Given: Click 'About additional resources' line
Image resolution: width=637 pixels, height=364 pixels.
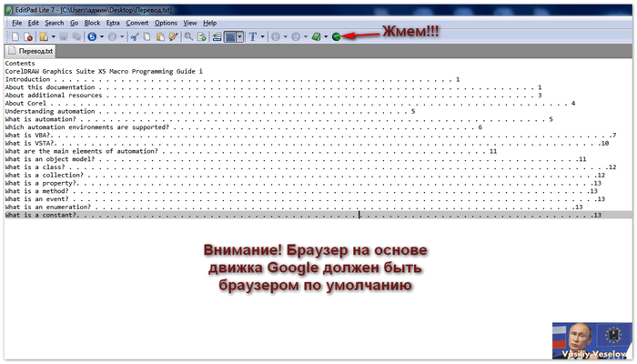Looking at the screenshot, I should click(x=273, y=95).
